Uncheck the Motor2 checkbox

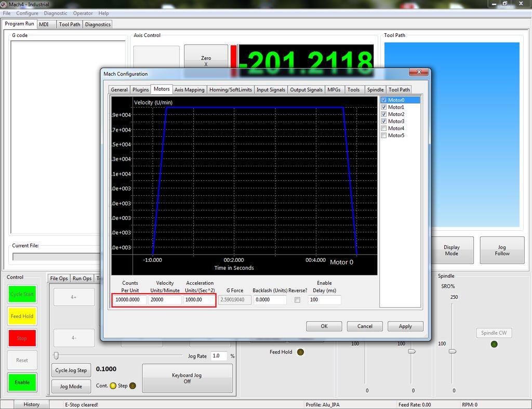(x=384, y=114)
